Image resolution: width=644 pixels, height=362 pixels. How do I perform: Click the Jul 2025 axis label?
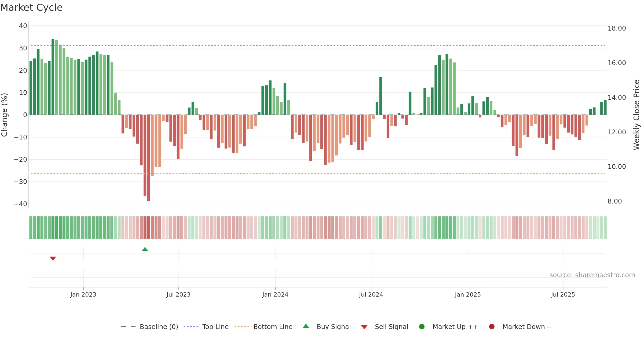563,294
